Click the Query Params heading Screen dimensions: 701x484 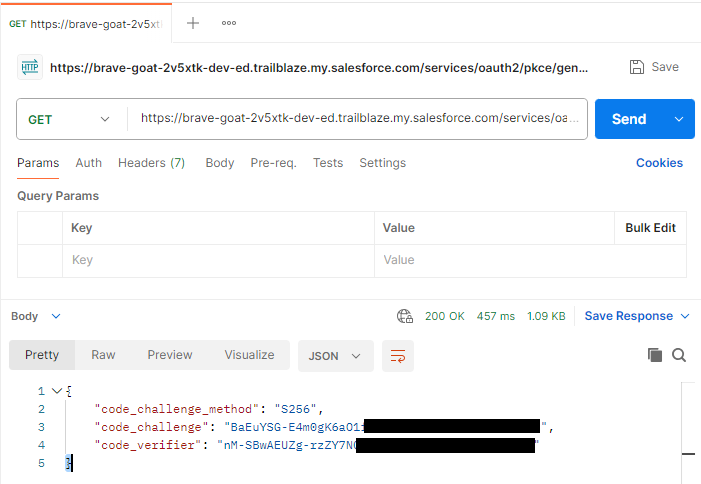58,196
